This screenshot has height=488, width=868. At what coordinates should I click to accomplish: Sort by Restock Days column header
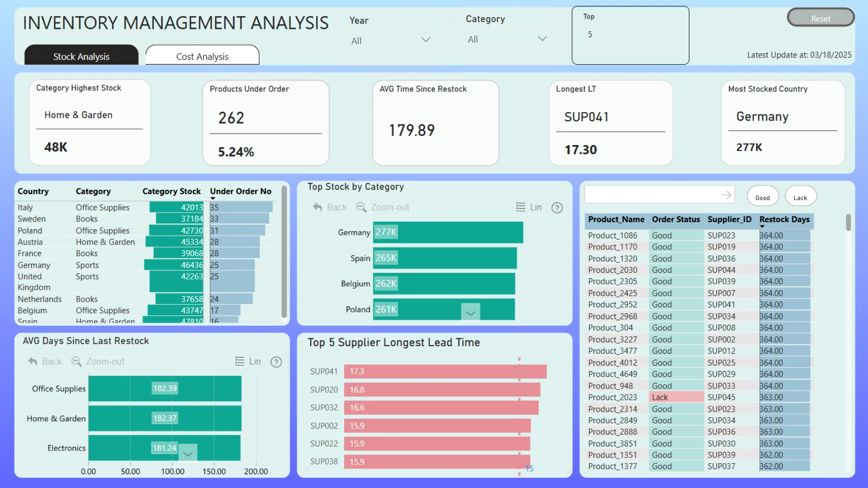(x=784, y=220)
